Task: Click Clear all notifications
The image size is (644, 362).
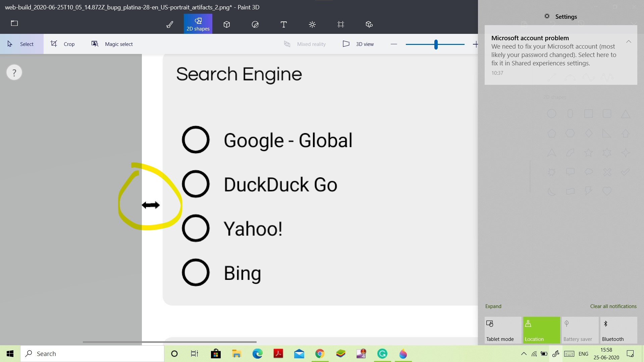Action: coord(613,306)
